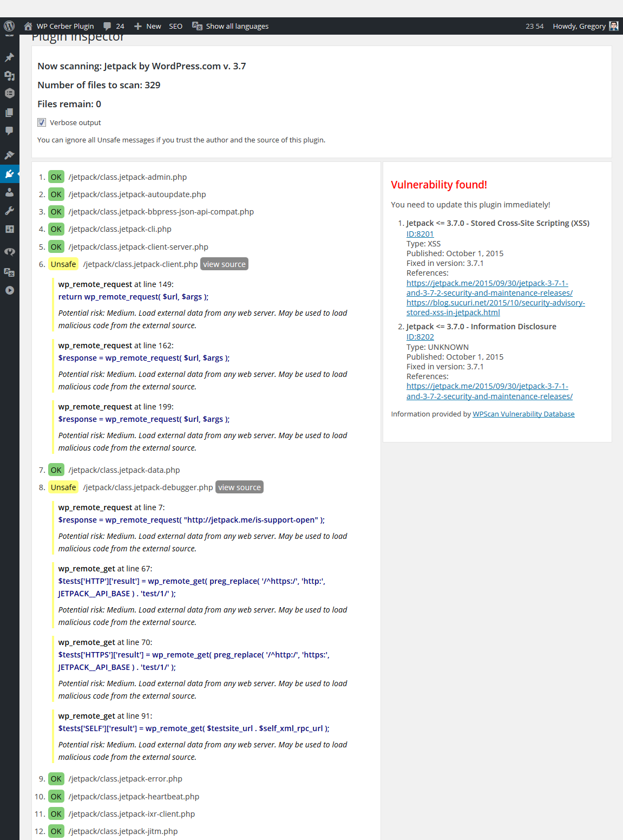Click /jetpack/class.jetpack-autoupdate.php file row
Image resolution: width=623 pixels, height=840 pixels.
pyautogui.click(x=137, y=194)
